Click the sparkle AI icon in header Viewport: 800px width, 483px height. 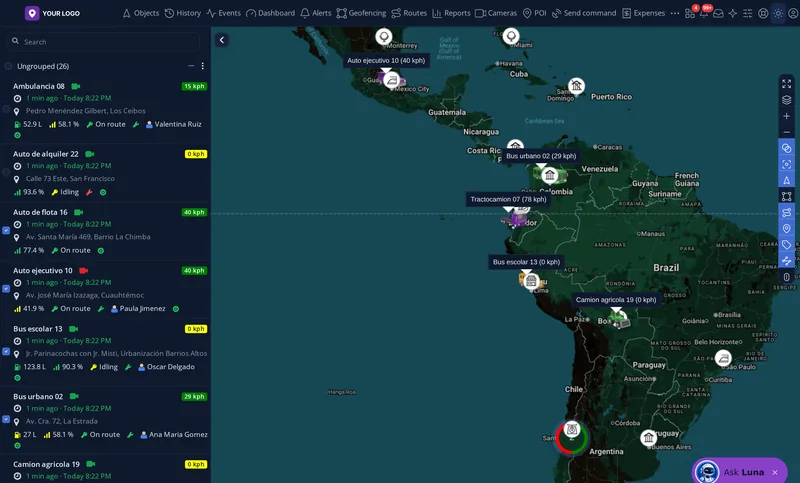pyautogui.click(x=733, y=14)
